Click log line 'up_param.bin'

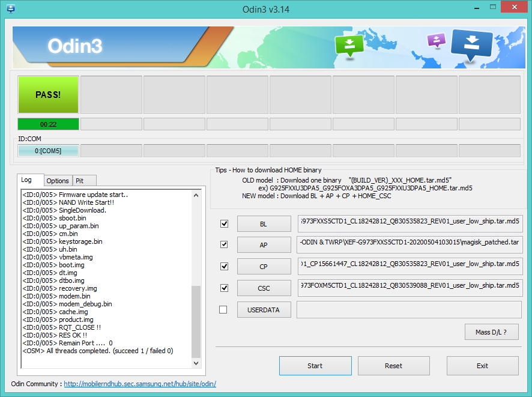pyautogui.click(x=61, y=226)
